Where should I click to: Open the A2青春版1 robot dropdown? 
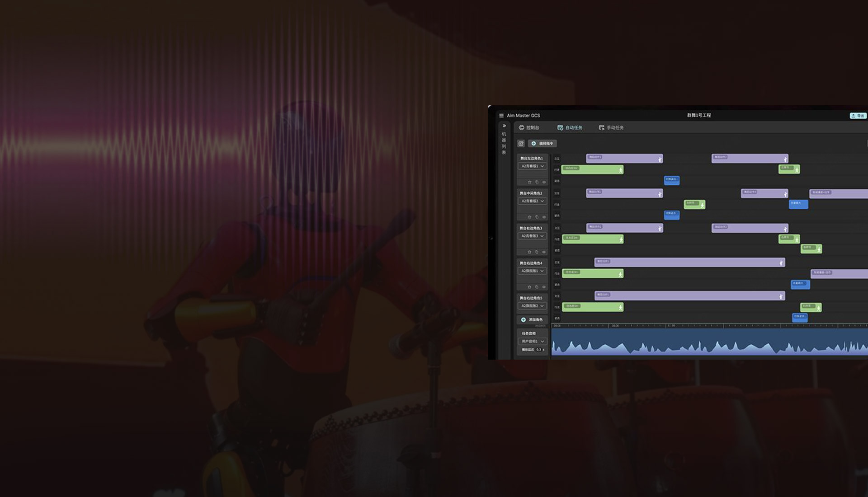pos(532,166)
